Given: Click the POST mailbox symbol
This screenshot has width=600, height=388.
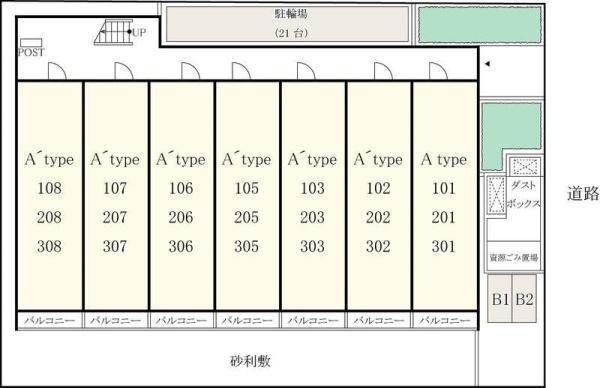Looking at the screenshot, I should pyautogui.click(x=31, y=42).
